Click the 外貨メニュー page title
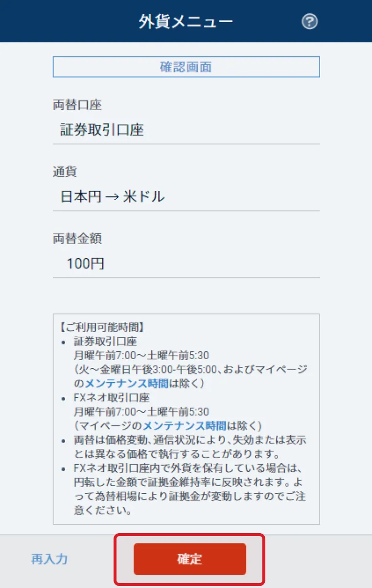Screen dimensions: 372x588 click(186, 22)
